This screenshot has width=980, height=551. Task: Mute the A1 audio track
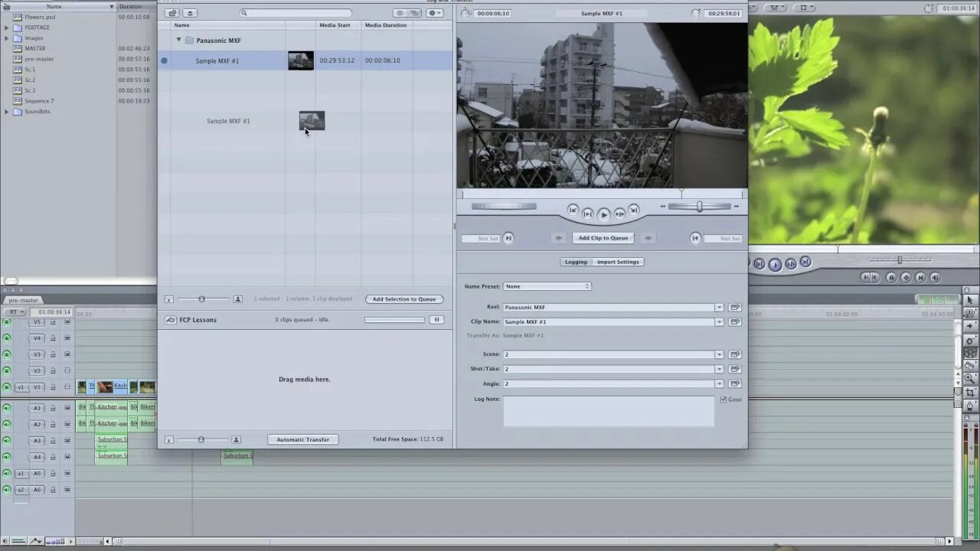pos(7,408)
